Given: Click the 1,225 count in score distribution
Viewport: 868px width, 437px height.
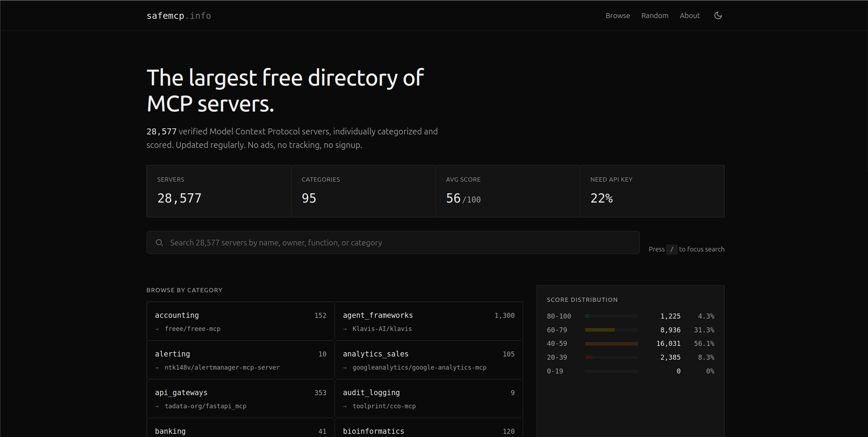Looking at the screenshot, I should [x=670, y=316].
